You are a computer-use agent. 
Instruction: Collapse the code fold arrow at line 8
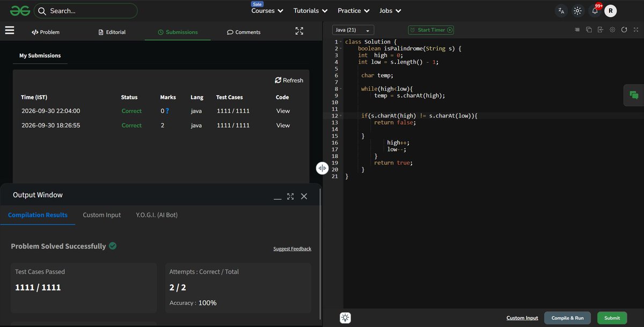tap(341, 89)
